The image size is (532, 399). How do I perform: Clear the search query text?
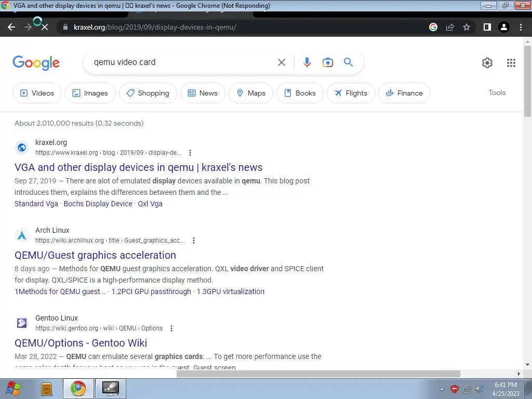(281, 62)
